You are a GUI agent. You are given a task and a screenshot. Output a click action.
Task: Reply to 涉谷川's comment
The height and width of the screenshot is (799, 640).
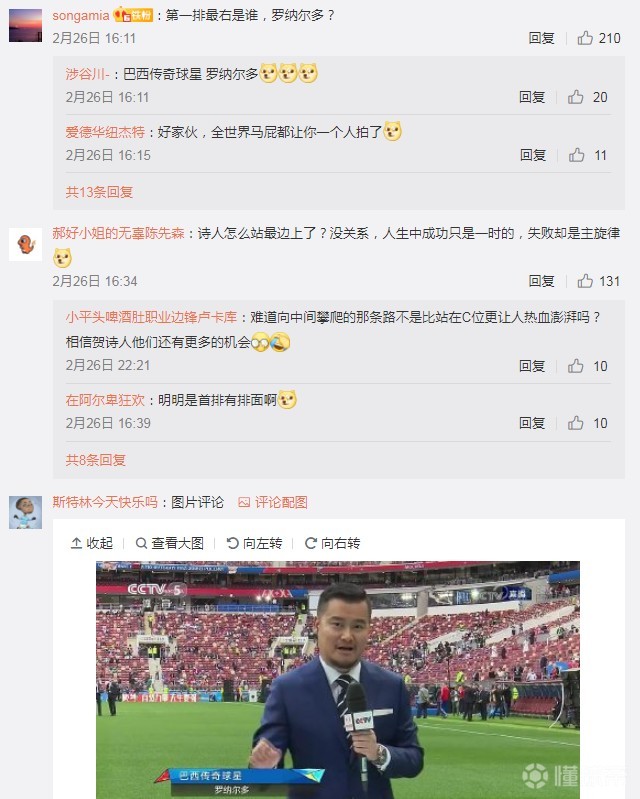pyautogui.click(x=532, y=97)
